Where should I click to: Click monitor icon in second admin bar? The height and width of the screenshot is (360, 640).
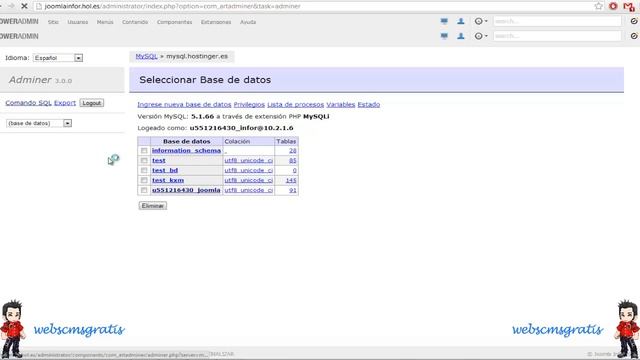[x=444, y=36]
